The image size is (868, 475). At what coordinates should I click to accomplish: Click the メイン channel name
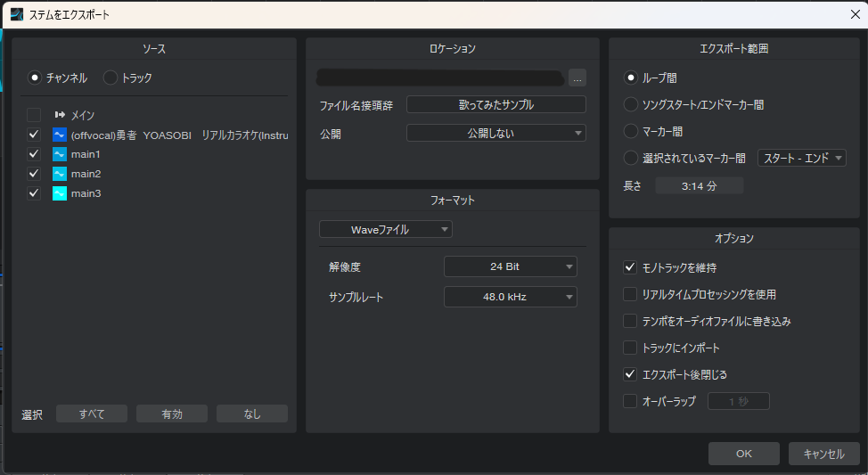click(83, 115)
